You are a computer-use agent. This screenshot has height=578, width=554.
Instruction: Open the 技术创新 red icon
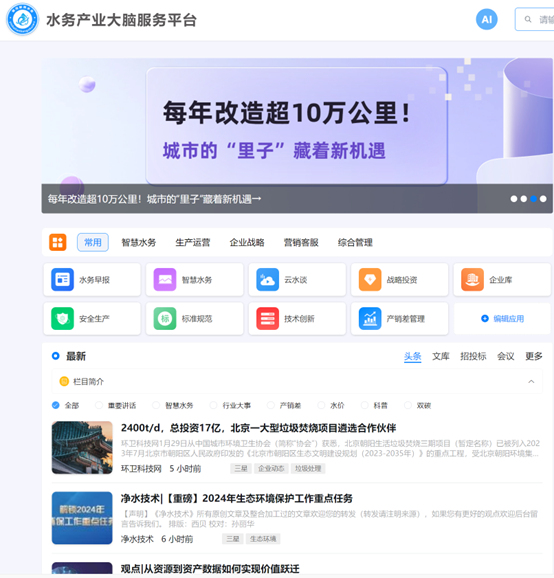tap(267, 318)
